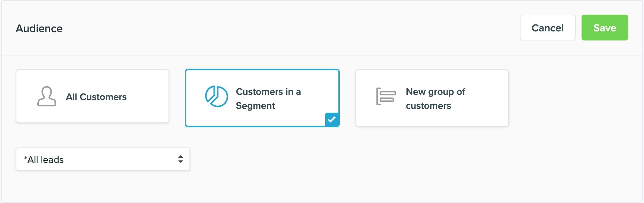The image size is (644, 203).
Task: Click the green Save control
Action: 605,28
